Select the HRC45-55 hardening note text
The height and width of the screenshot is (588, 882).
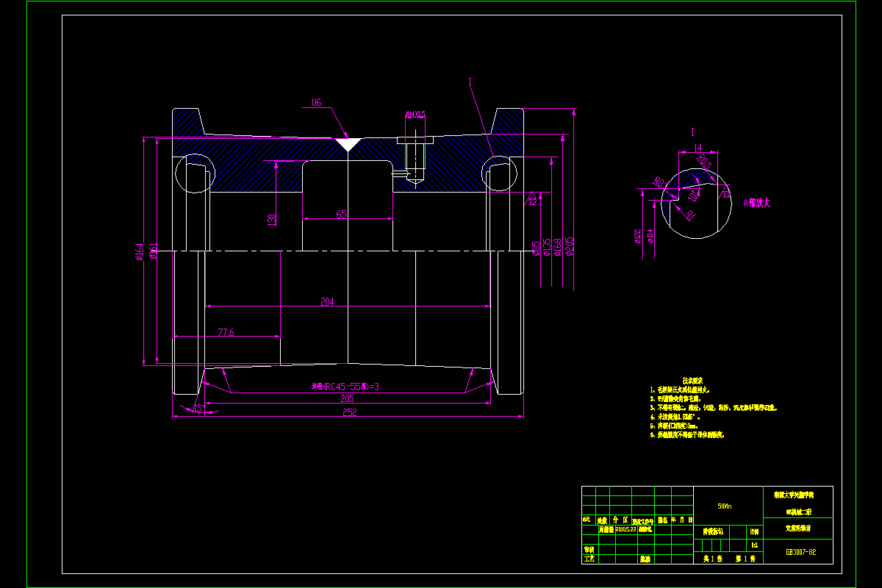[345, 387]
